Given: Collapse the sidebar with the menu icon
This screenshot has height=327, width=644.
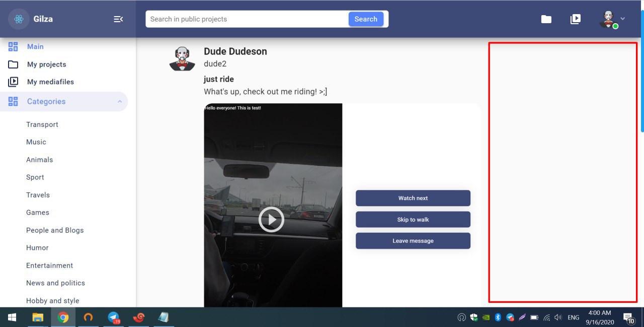Looking at the screenshot, I should (118, 19).
